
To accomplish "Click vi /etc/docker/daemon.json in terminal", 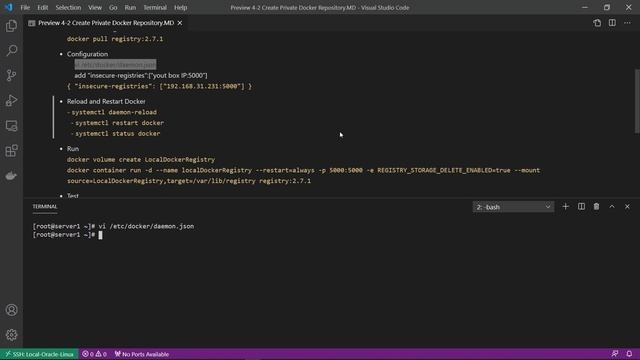I will [x=146, y=226].
